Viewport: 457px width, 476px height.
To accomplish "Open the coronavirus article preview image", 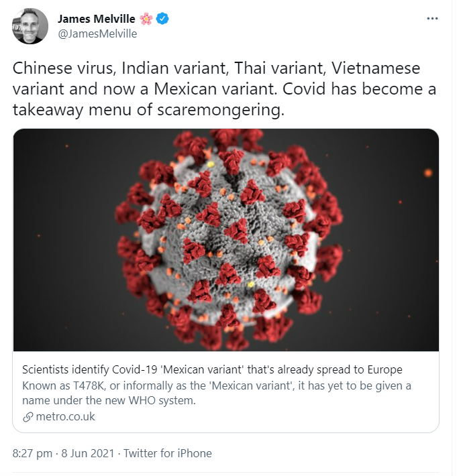I will click(225, 240).
